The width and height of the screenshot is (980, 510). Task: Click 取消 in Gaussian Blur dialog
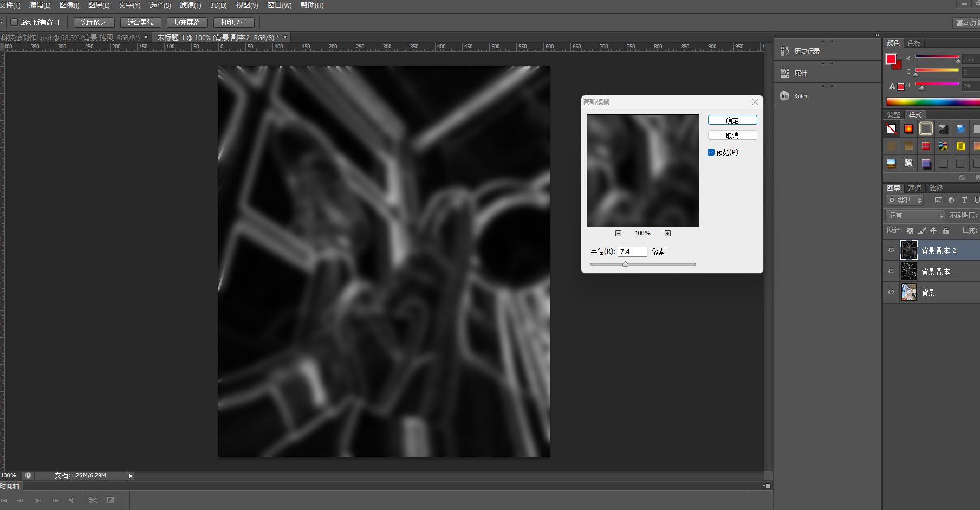click(732, 135)
